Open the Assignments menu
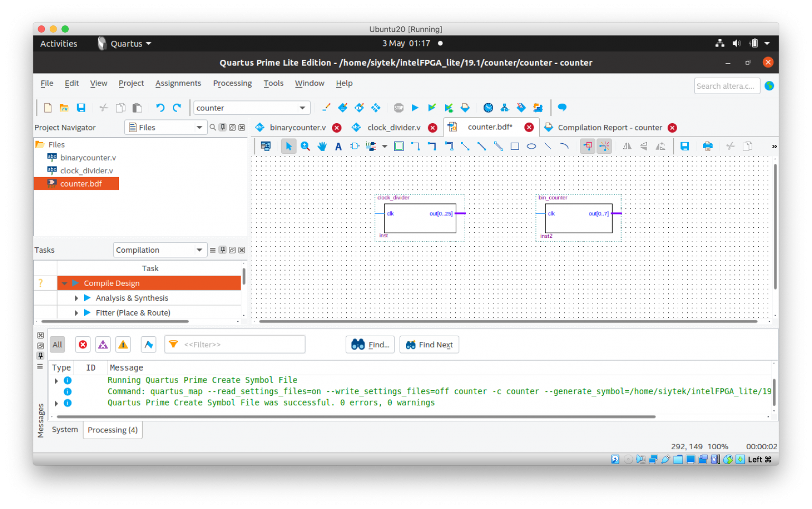Image resolution: width=812 pixels, height=509 pixels. tap(178, 83)
